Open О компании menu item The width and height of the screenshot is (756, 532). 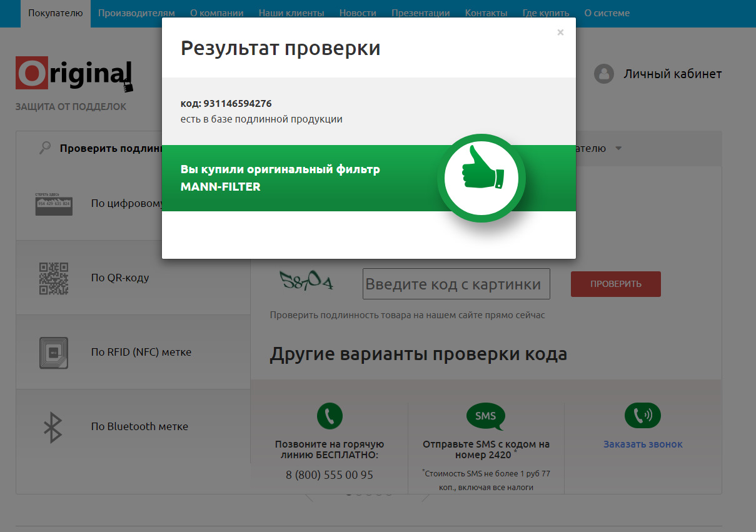[x=216, y=13]
